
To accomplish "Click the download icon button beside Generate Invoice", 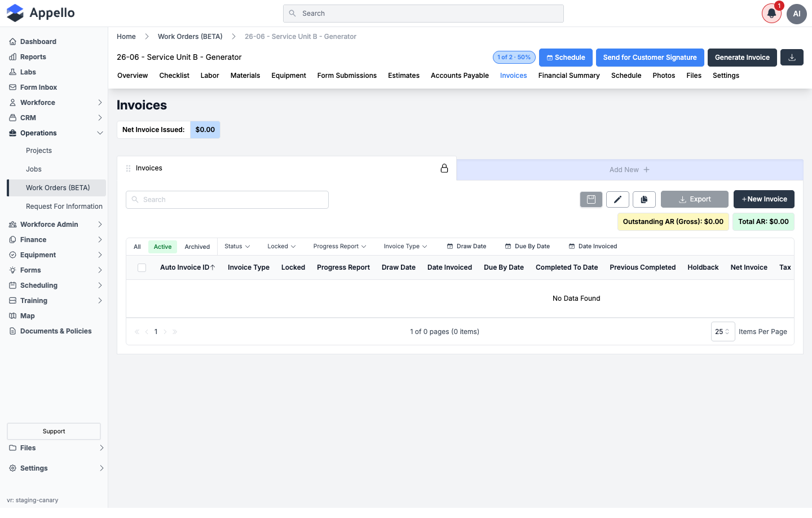I will click(792, 58).
